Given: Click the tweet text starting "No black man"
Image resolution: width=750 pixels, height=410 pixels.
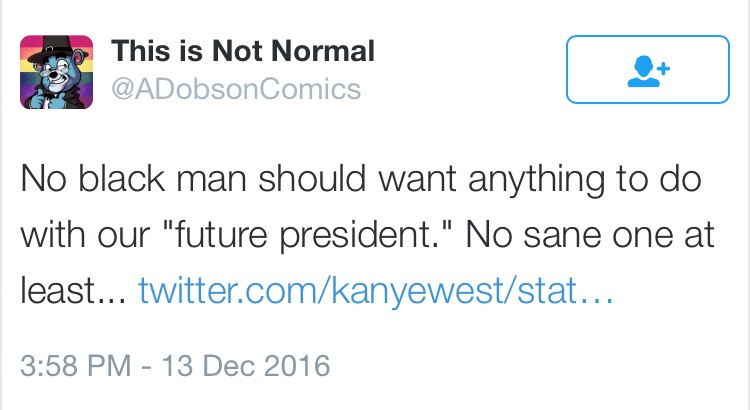Looking at the screenshot, I should (367, 234).
